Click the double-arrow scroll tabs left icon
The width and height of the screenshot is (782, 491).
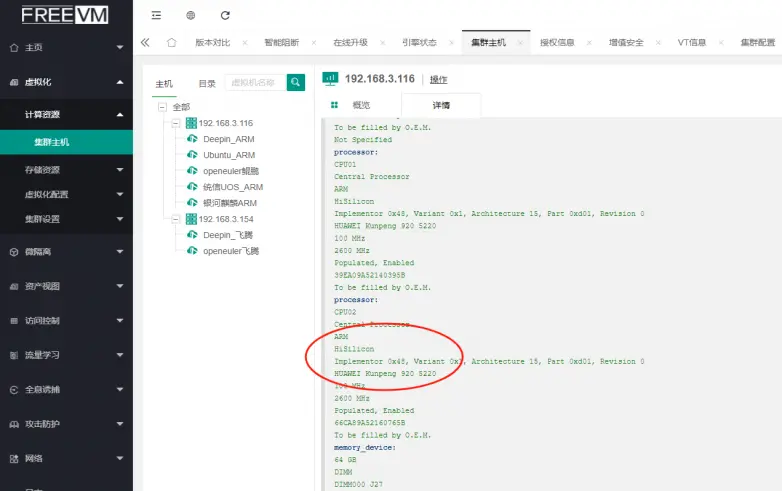[146, 43]
